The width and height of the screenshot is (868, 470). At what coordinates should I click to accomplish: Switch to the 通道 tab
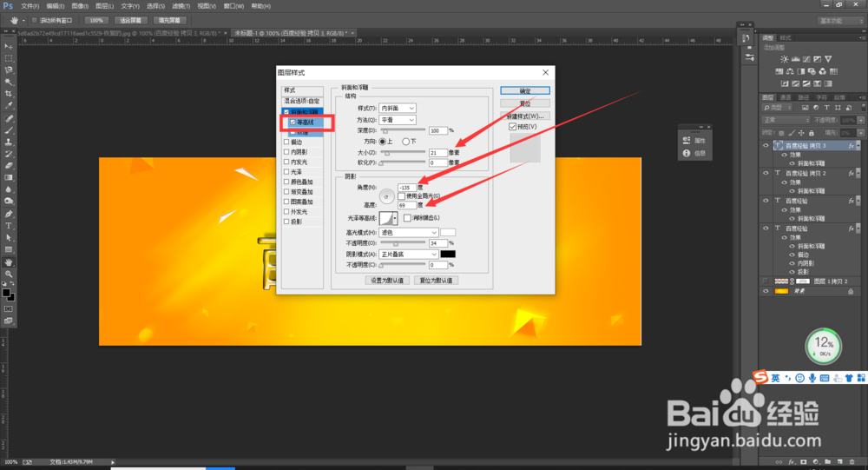786,97
